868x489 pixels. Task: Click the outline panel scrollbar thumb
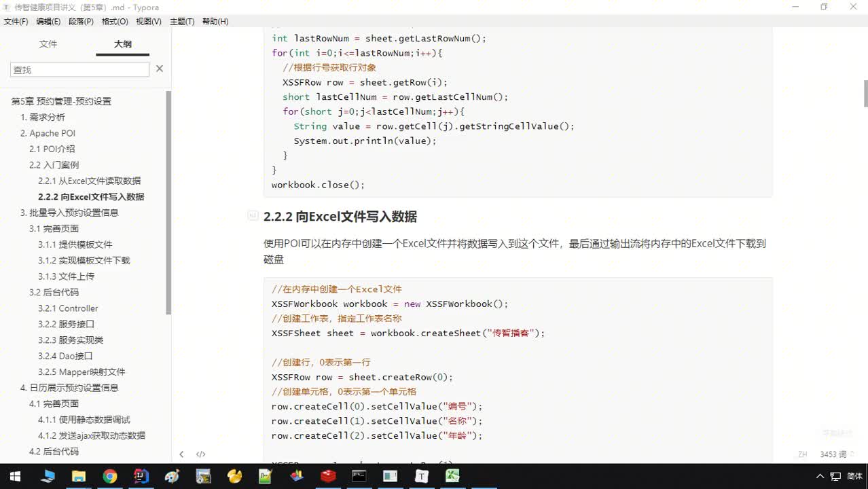click(x=168, y=202)
